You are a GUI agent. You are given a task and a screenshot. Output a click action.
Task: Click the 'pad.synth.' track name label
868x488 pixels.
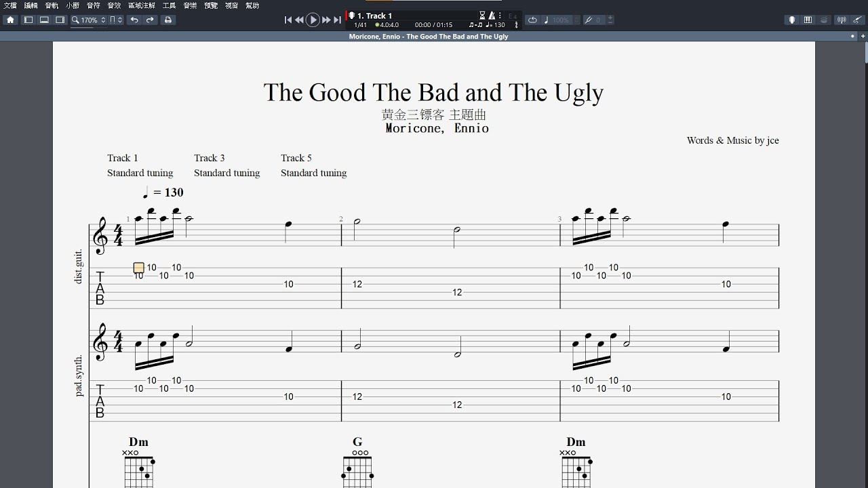(x=79, y=375)
